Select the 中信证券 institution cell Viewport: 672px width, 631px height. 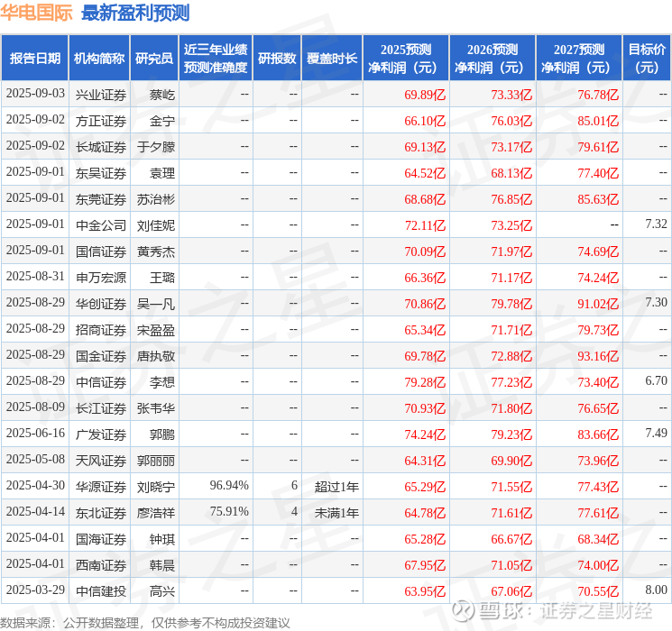[x=101, y=382]
